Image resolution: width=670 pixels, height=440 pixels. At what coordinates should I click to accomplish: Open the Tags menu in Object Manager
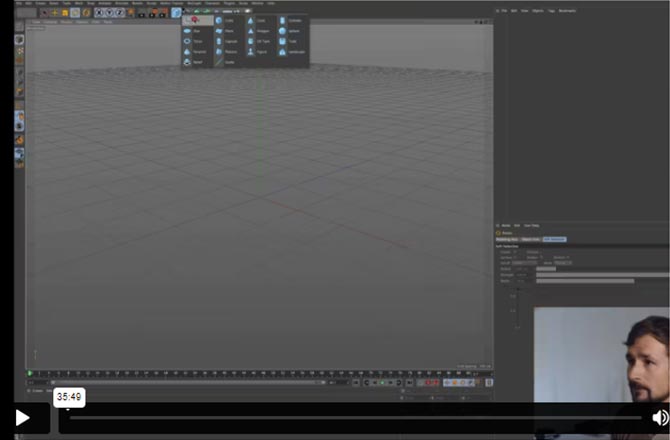point(552,11)
